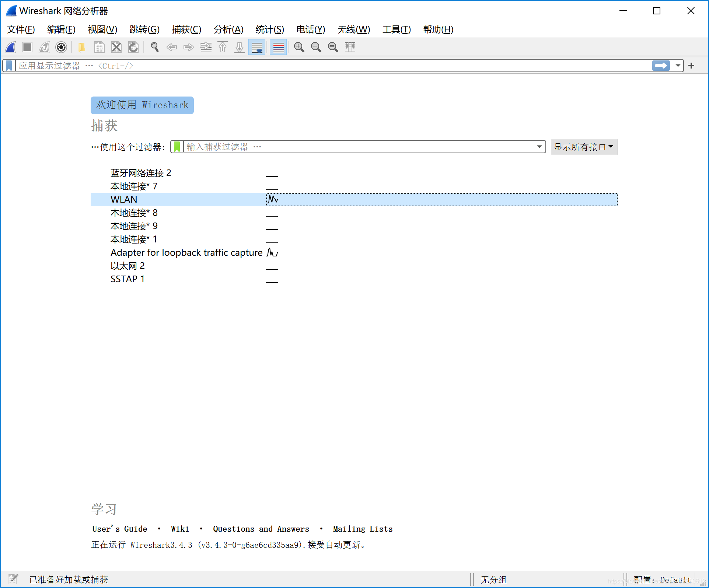Select the Adapter for loopback traffic capture interface

pyautogui.click(x=186, y=252)
